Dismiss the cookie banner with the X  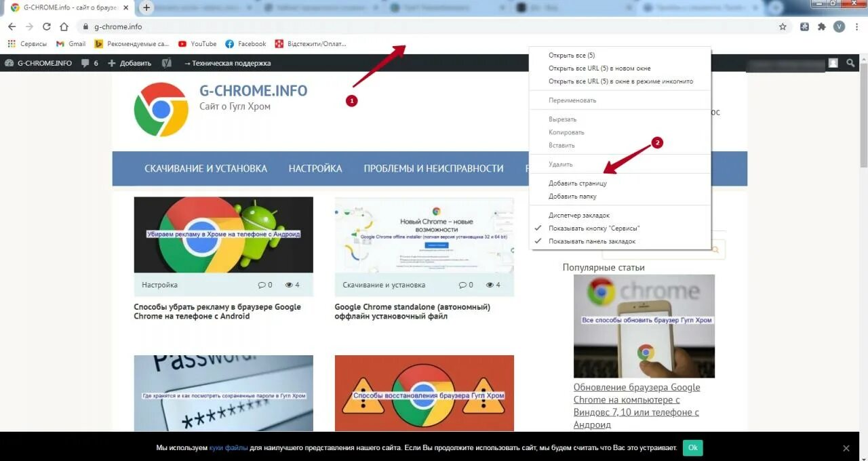(x=846, y=448)
